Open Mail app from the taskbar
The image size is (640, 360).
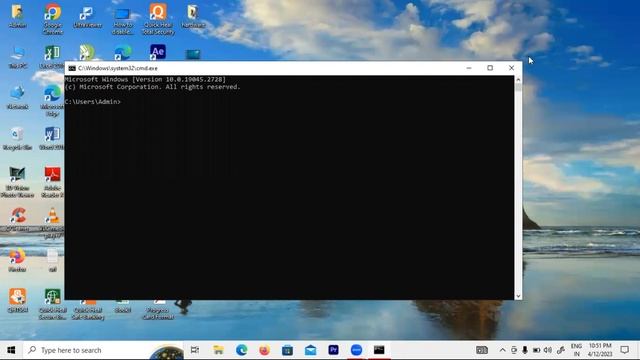pos(310,350)
